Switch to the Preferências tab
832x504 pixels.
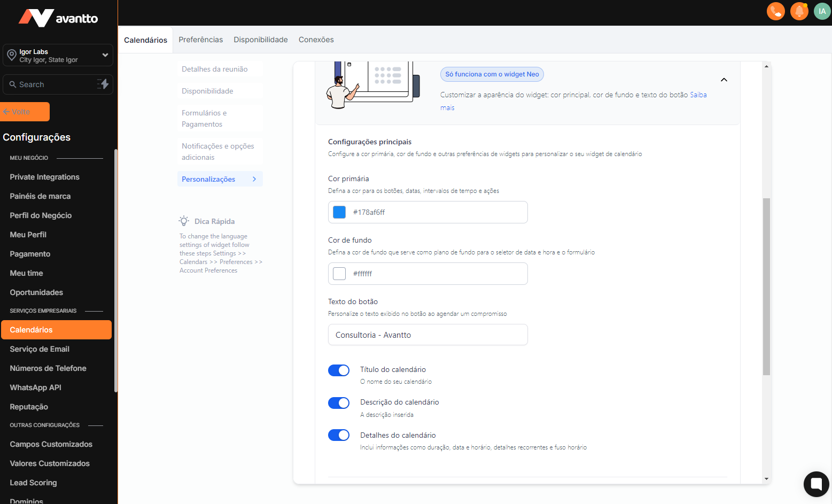click(201, 40)
